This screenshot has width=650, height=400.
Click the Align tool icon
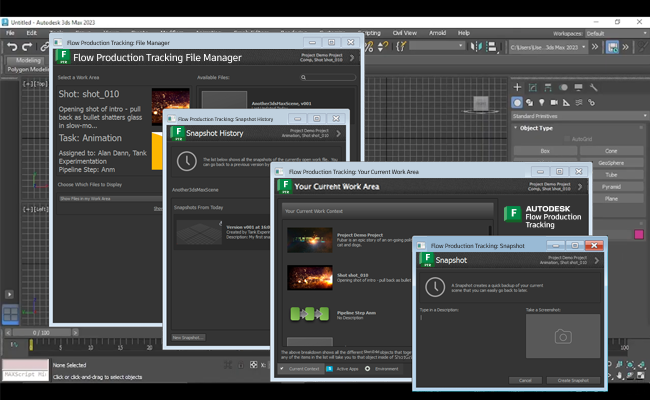[492, 47]
